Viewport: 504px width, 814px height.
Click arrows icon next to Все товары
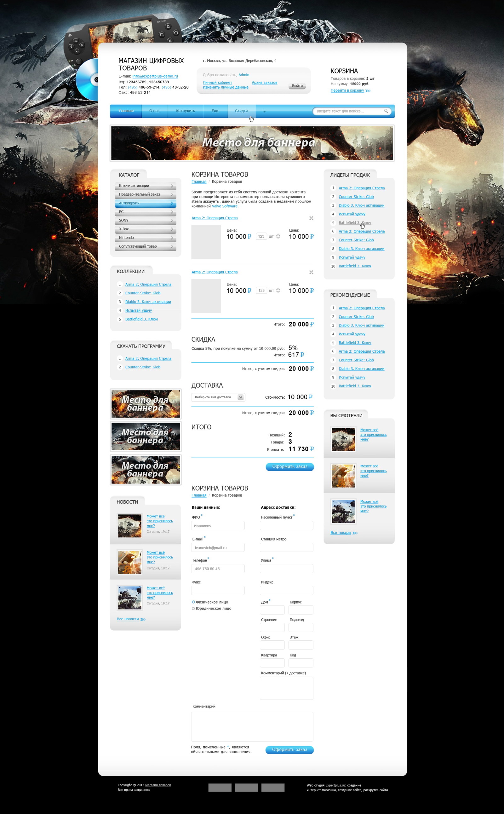(x=355, y=533)
